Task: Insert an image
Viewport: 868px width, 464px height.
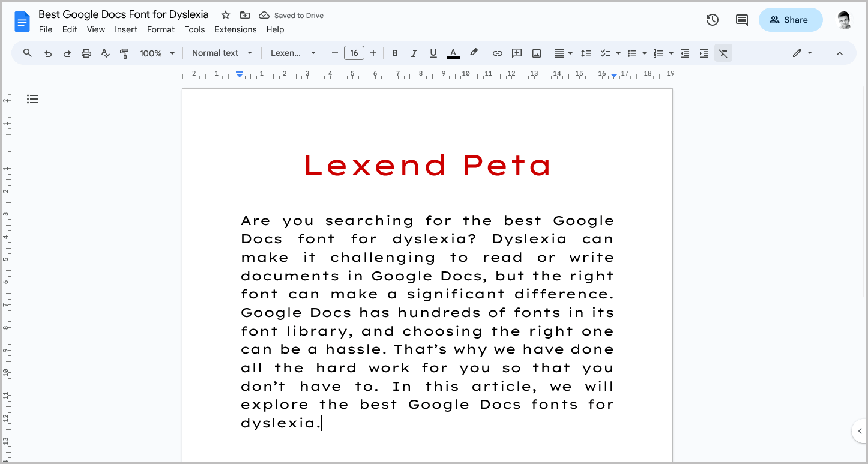Action: click(x=537, y=53)
